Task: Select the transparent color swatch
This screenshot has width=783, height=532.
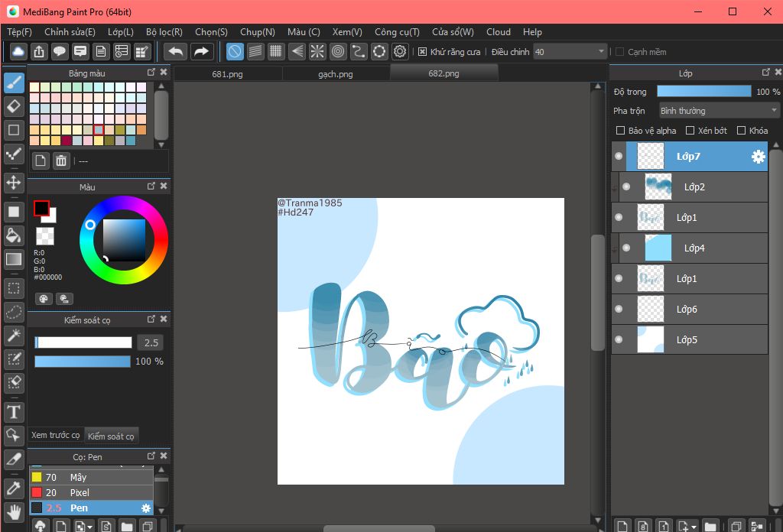Action: 45,236
